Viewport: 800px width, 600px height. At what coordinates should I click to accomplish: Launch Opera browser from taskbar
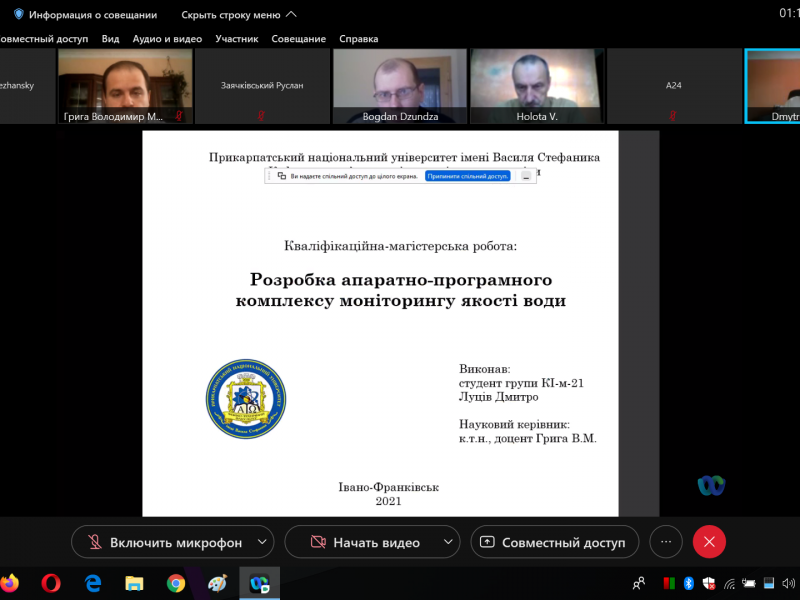[51, 582]
